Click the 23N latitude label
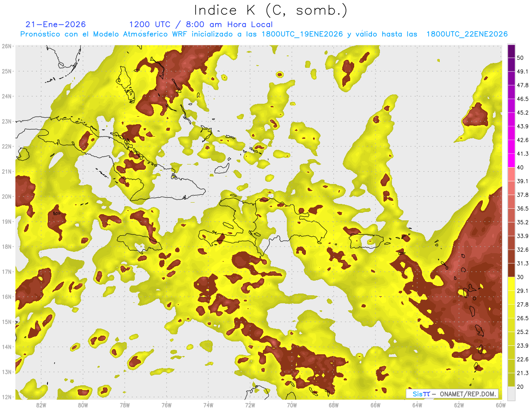Viewport: 532px width, 411px height. click(7, 121)
